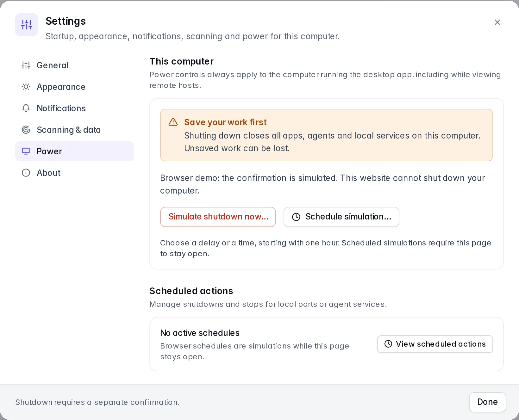Click the Notifications bell icon
The height and width of the screenshot is (420, 519).
26,108
